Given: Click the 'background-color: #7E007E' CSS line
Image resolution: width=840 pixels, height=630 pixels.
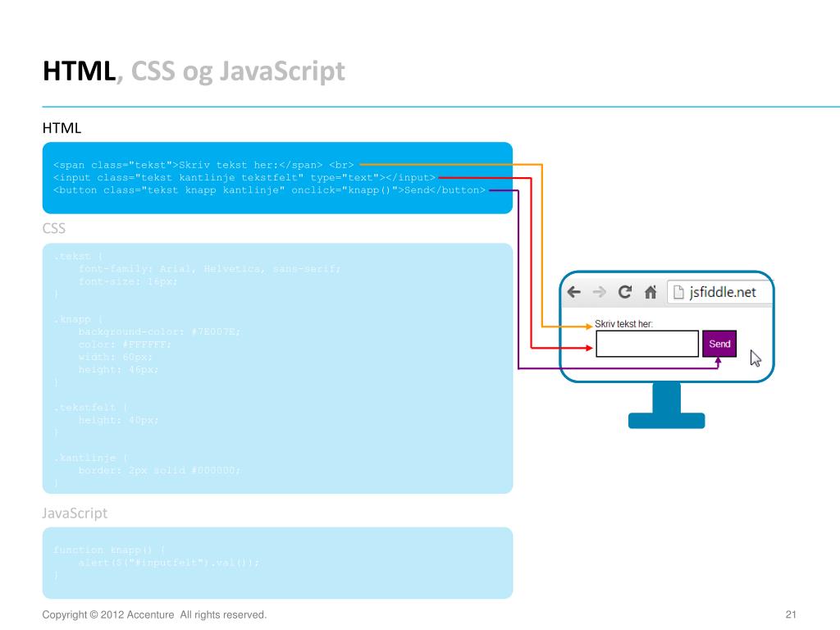Looking at the screenshot, I should coord(160,331).
